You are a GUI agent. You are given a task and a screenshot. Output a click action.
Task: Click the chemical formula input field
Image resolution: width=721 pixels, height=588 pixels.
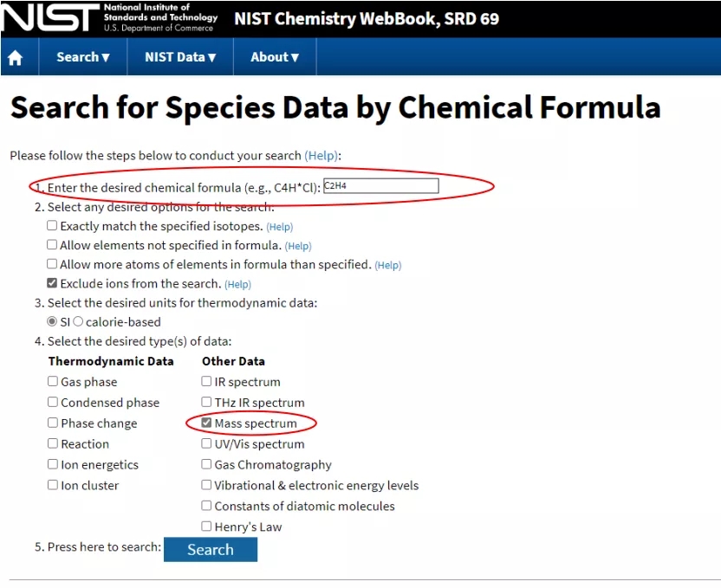(x=380, y=186)
